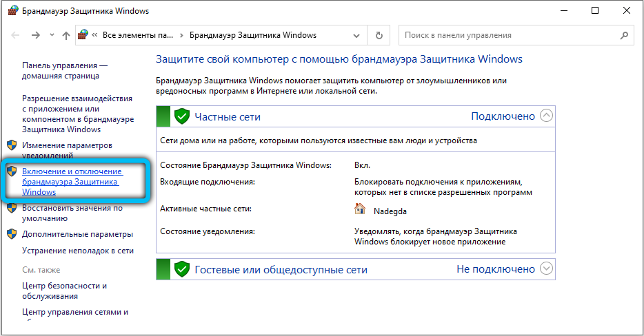Click the Forward navigation arrow
Image resolution: width=644 pixels, height=336 pixels.
click(34, 35)
